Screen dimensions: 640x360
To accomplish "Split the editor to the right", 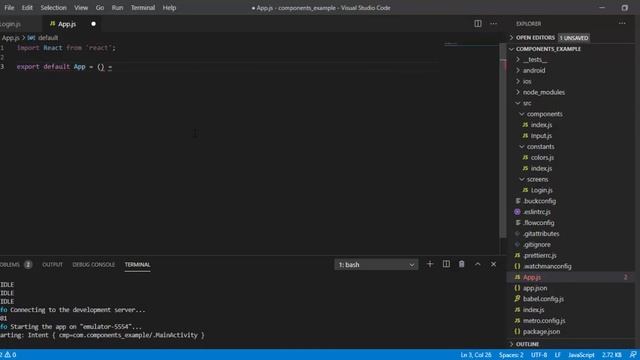I will pos(478,24).
